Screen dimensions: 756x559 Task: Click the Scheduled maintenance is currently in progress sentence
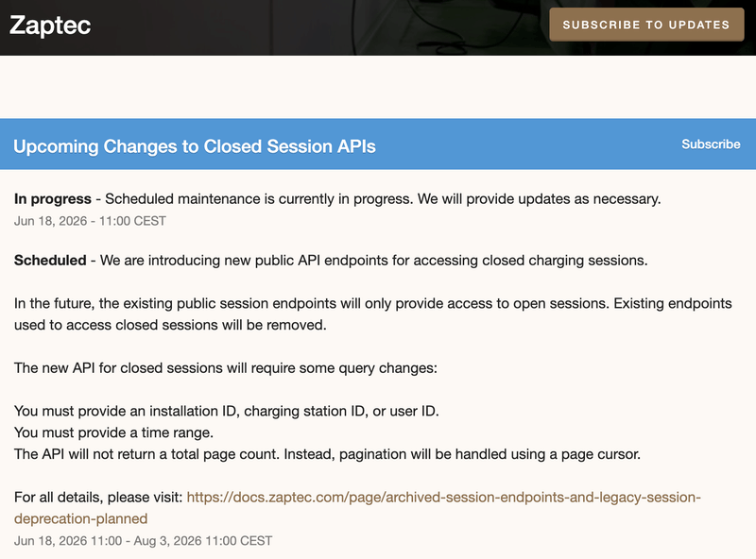coord(383,199)
